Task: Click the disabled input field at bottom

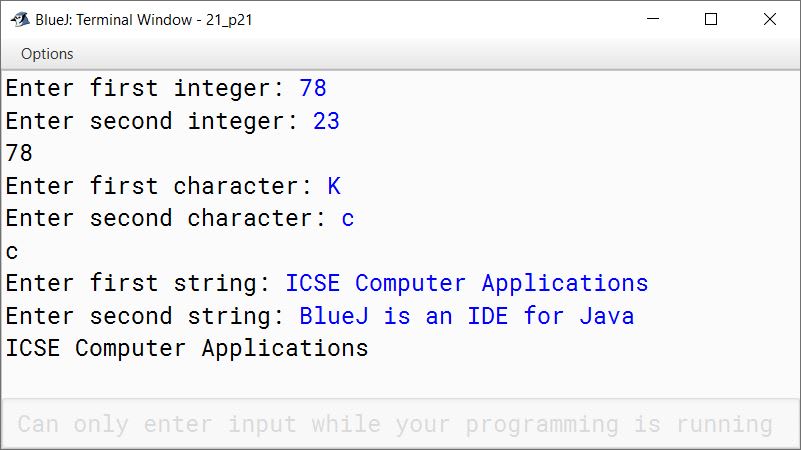Action: pyautogui.click(x=400, y=424)
